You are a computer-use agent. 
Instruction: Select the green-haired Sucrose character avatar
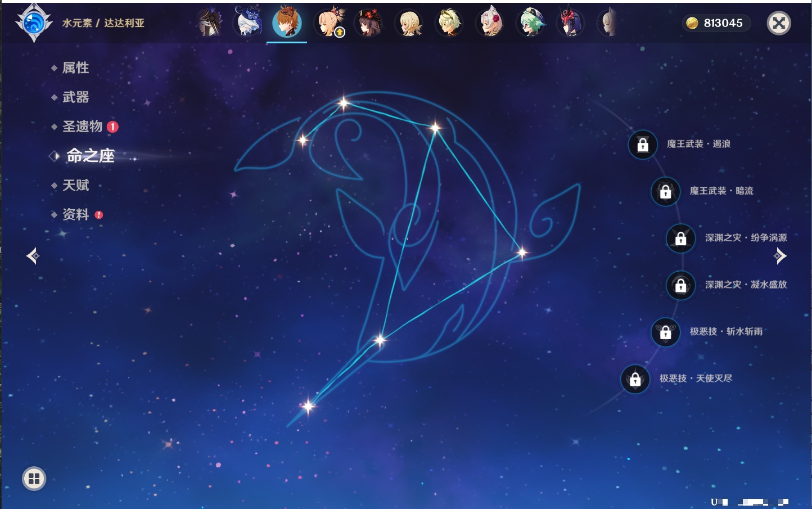(x=530, y=23)
